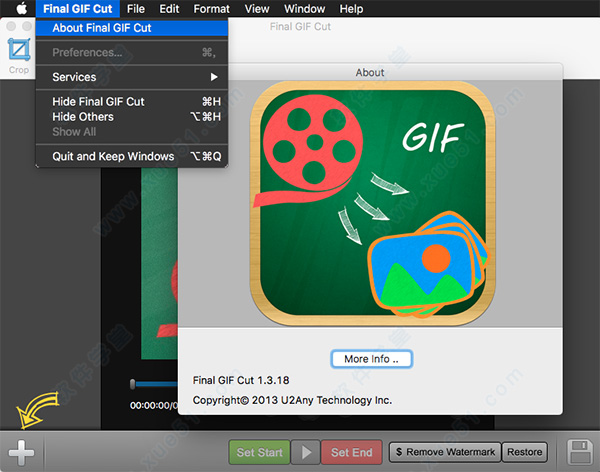Click Remove Watermark button
This screenshot has width=600, height=472.
point(445,452)
